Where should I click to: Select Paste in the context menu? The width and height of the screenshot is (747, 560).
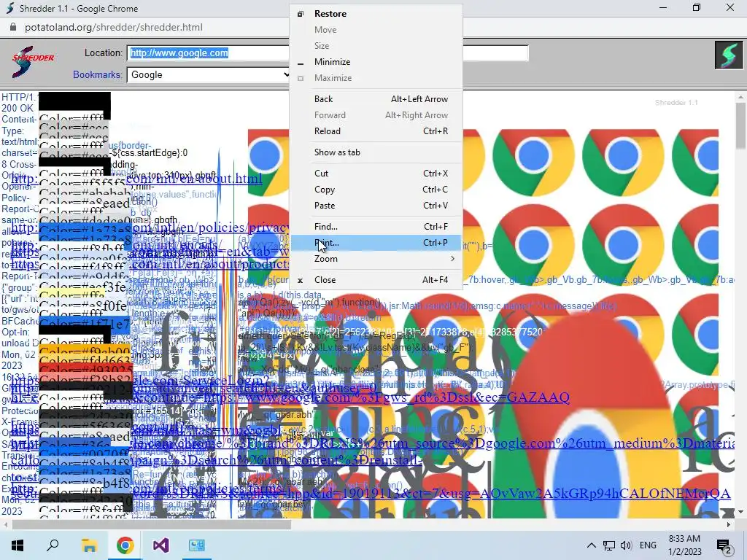point(376,206)
